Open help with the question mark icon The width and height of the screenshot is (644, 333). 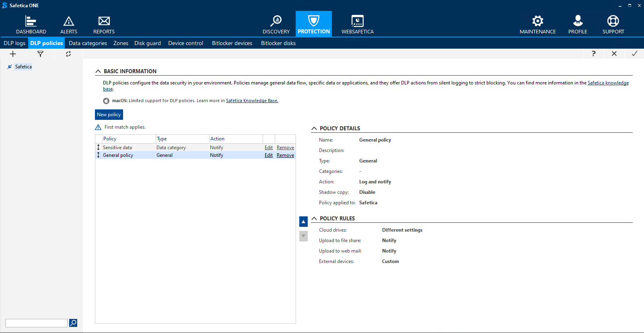(594, 53)
